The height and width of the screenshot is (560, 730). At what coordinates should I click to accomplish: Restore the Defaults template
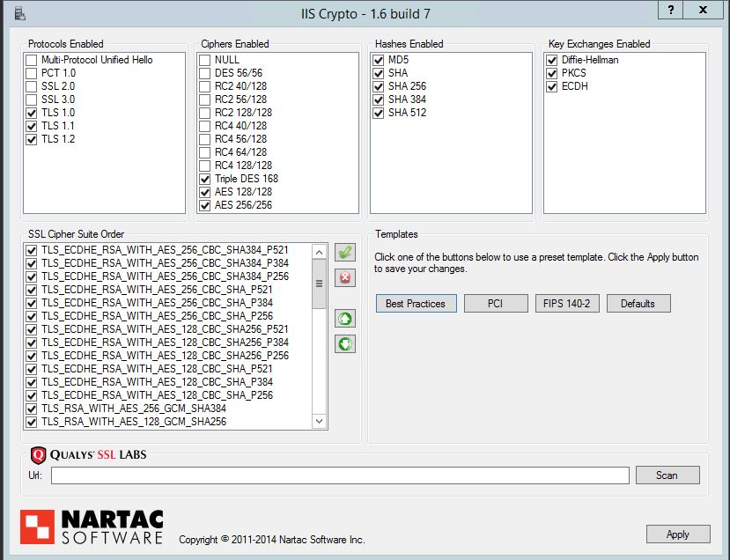coord(638,304)
